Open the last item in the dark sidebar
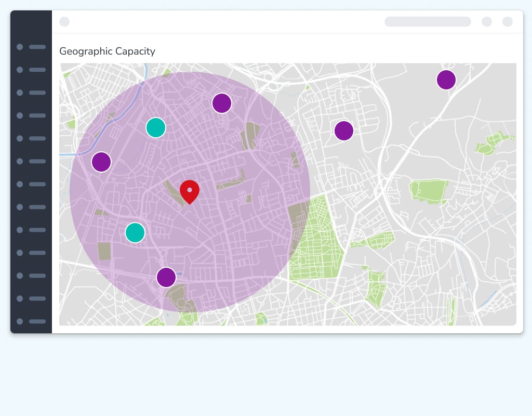 coord(31,321)
